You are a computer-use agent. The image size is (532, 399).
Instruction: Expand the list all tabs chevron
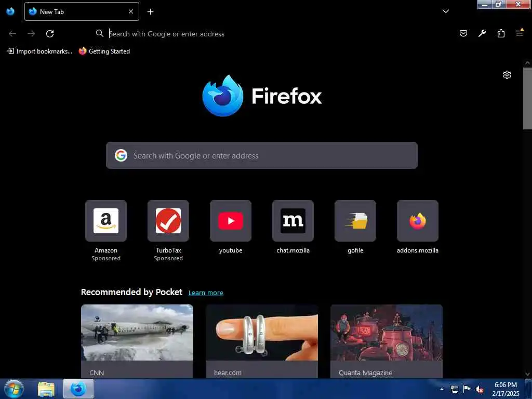click(446, 11)
